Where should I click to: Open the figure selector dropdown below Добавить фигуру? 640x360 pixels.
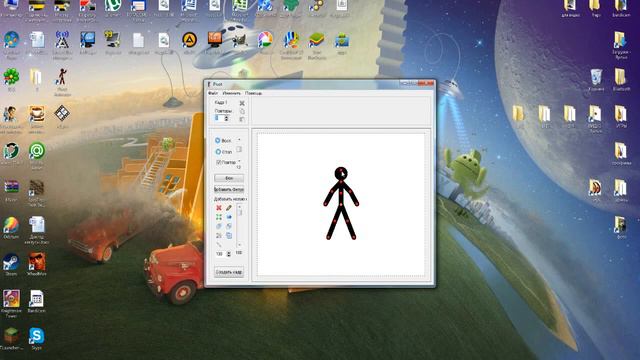coord(231,199)
